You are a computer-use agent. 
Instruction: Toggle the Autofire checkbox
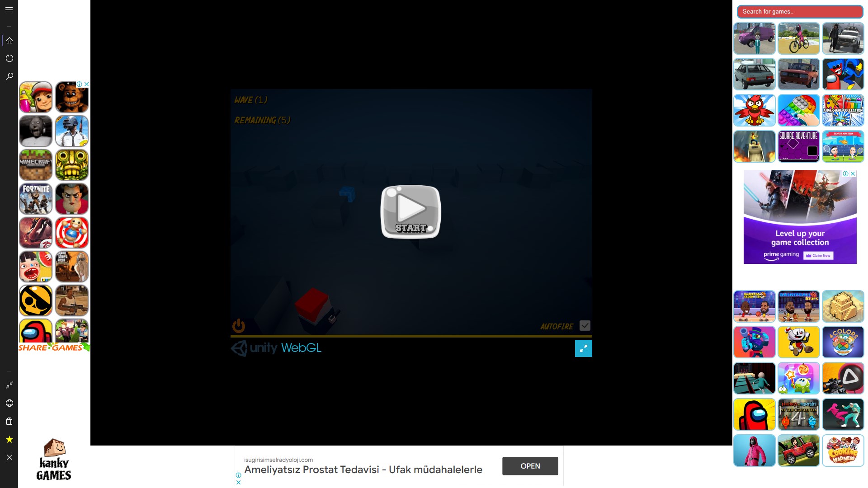pyautogui.click(x=585, y=326)
